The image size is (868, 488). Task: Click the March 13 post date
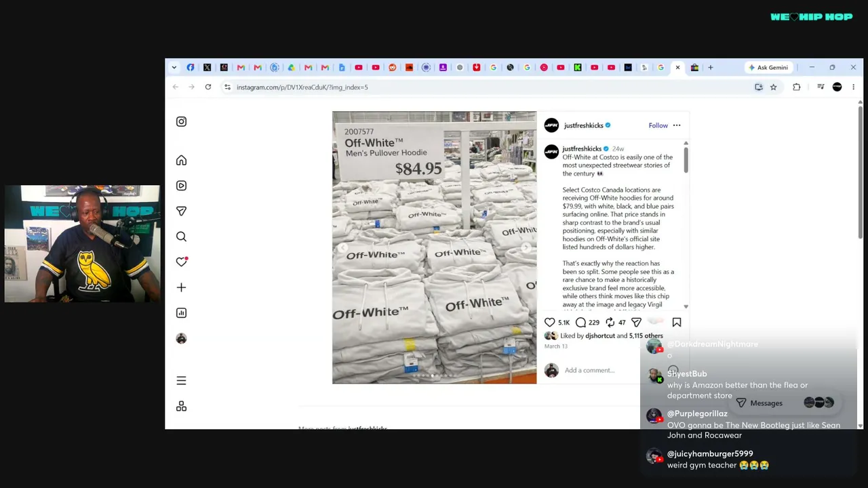(555, 346)
